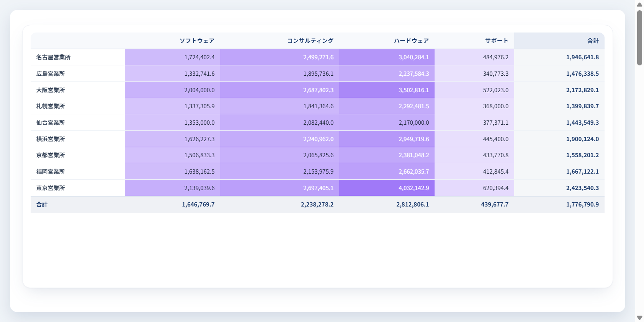Select the cell with value 2,004,000.0
Screen dimensions: 644x322
coord(172,90)
